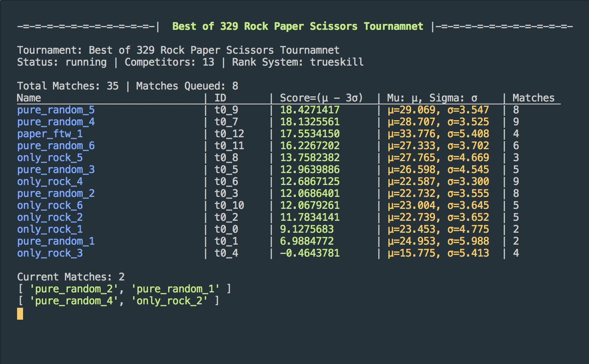Click only_rock_2 in the Name column

tap(50, 217)
